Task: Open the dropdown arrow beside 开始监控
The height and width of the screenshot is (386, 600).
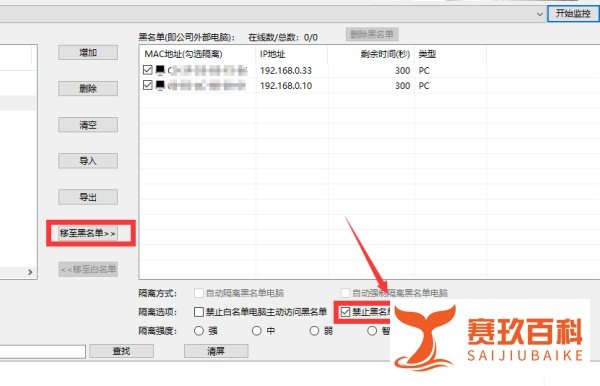Action: coord(540,14)
